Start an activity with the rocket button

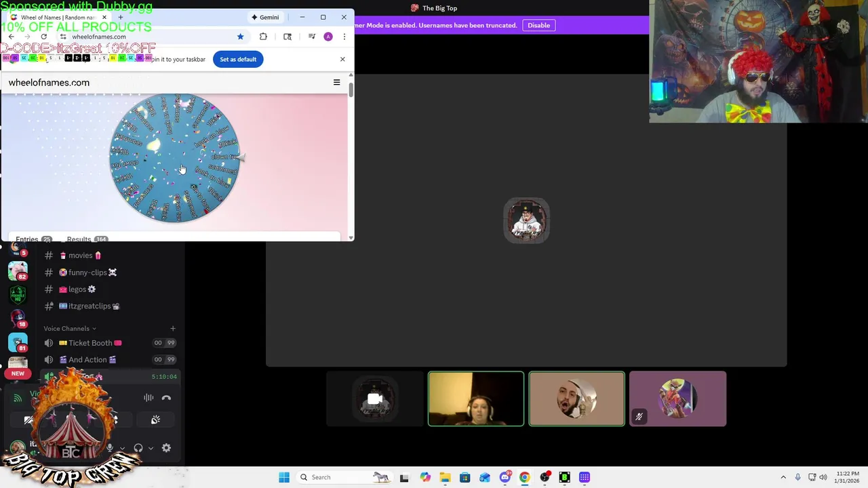155,420
